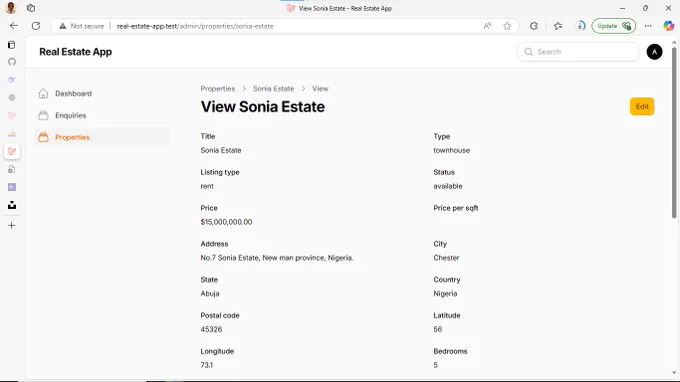680x382 pixels.
Task: Click the listing type value rent
Action: pos(207,186)
